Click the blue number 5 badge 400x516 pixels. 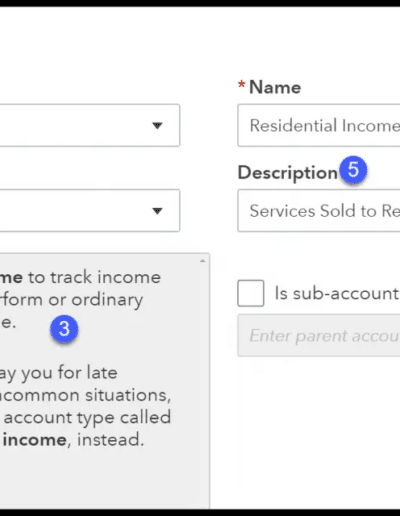353,170
